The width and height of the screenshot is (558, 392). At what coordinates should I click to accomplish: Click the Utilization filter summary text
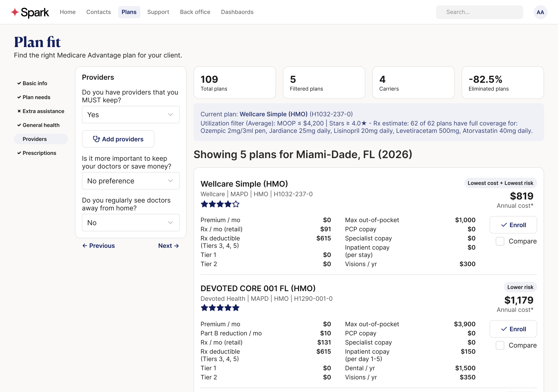(x=366, y=127)
